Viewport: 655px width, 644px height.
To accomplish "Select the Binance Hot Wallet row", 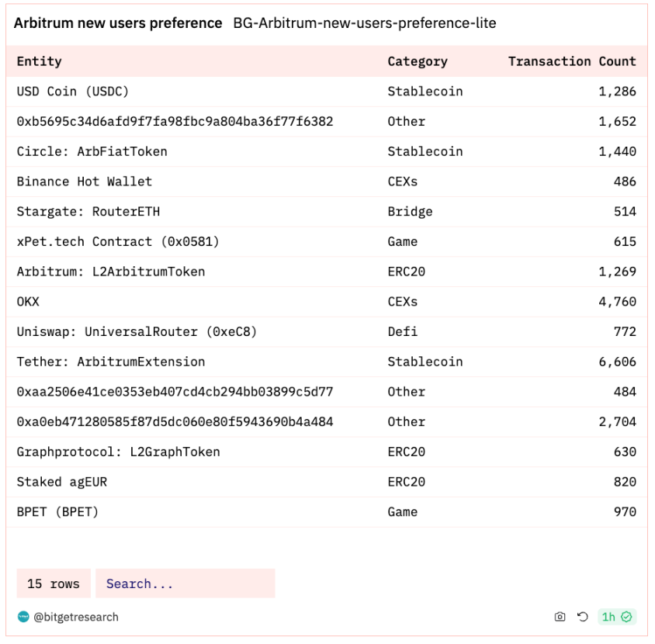I will point(327,182).
